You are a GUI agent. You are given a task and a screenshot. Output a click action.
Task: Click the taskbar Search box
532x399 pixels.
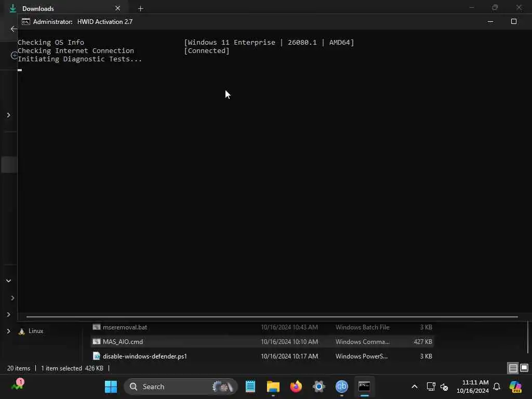(x=181, y=387)
